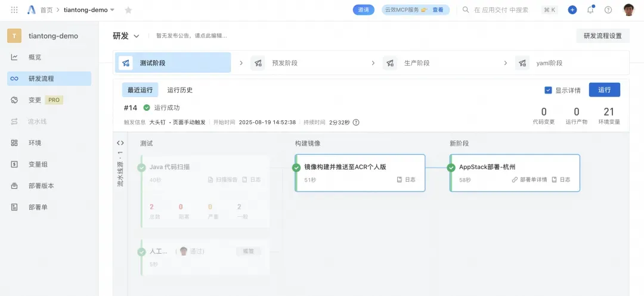The image size is (644, 296).
Task: Click the 或签 tag on 人工 card
Action: (x=249, y=251)
